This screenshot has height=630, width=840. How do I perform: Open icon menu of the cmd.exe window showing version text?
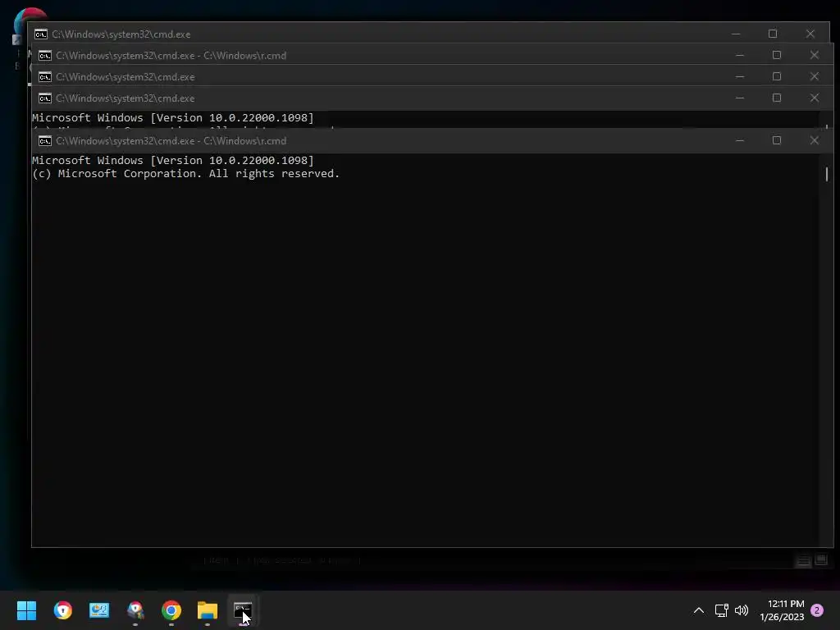point(45,98)
